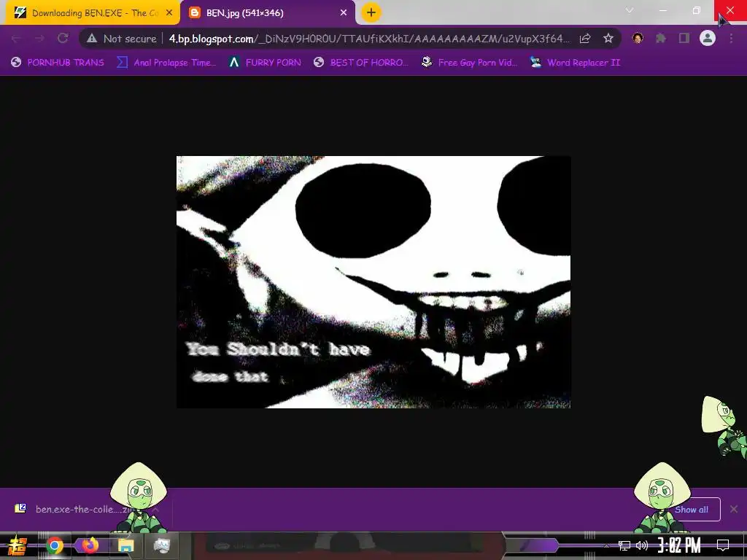747x560 pixels.
Task: Select the BEN.jpg (541×346) tab
Action: click(267, 13)
